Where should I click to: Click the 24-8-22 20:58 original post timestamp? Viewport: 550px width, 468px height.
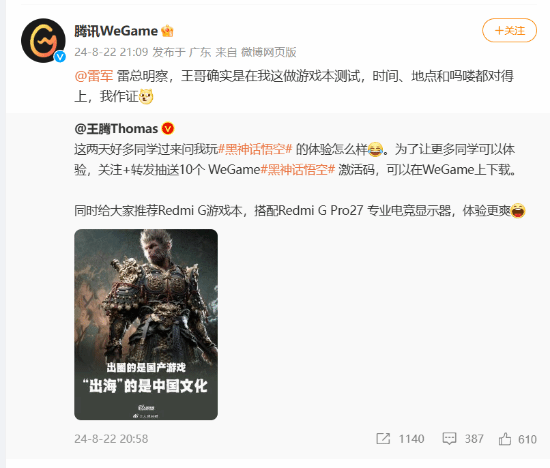click(x=111, y=439)
